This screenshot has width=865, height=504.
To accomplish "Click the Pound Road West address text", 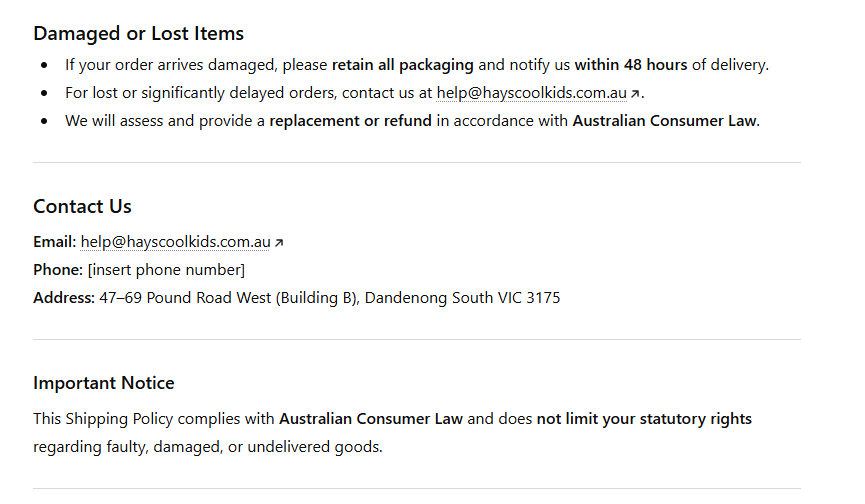I will pos(227,298).
